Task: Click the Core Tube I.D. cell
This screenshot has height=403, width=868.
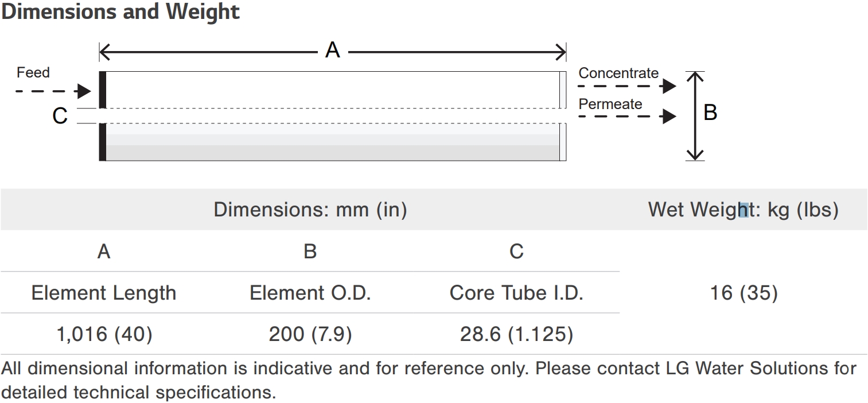Action: coord(516,293)
